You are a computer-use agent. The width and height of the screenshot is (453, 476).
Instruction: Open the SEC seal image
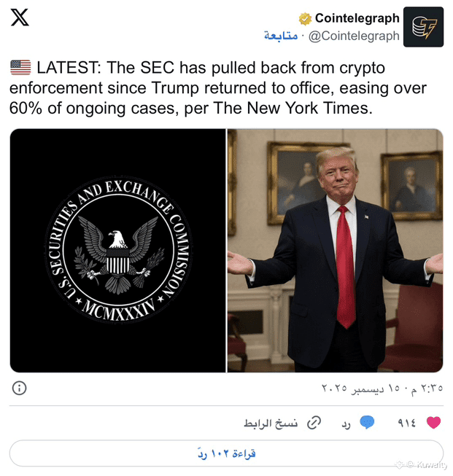pos(118,251)
